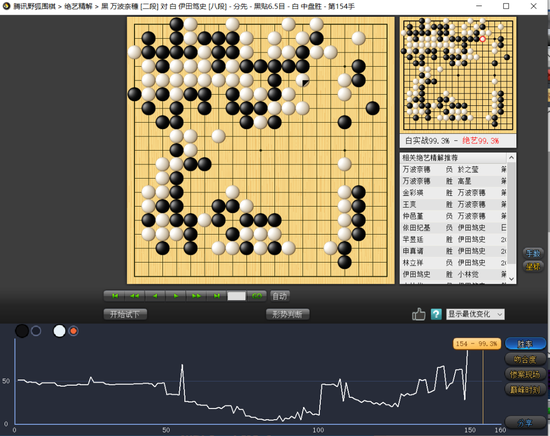Open game 伊田笃史 胜 小林觉

pos(454,274)
